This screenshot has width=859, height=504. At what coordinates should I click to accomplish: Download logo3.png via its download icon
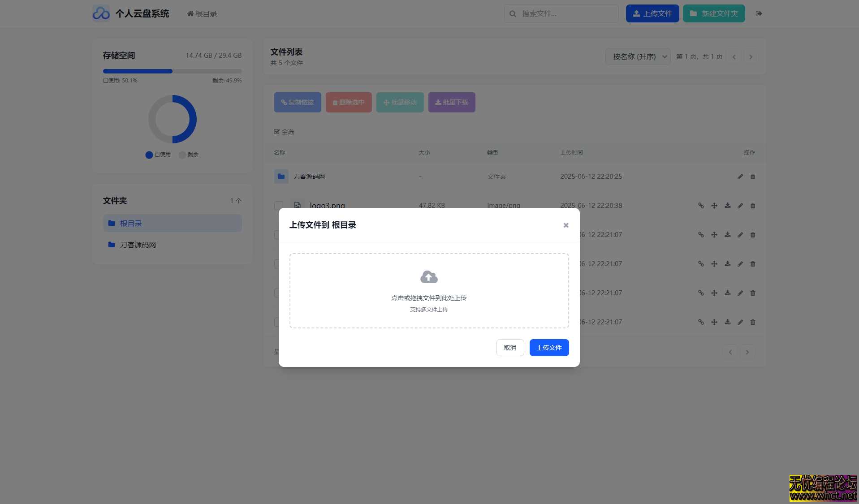click(x=727, y=206)
